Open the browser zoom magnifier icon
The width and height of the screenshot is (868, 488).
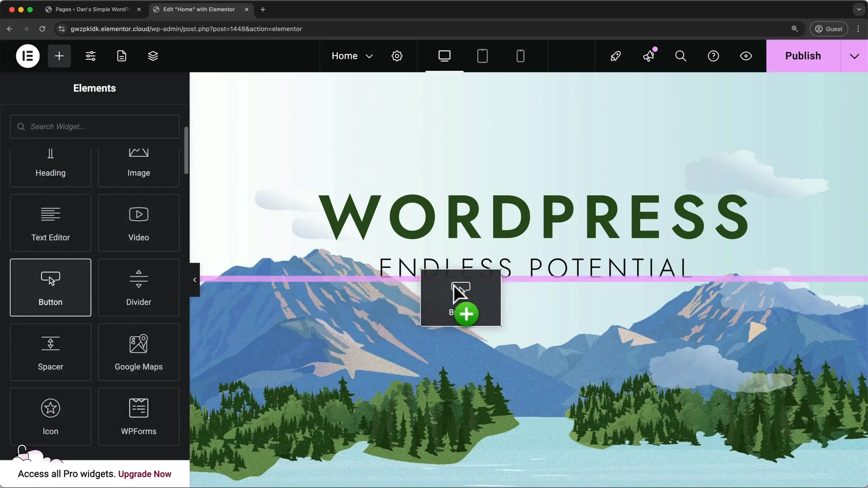click(x=795, y=29)
